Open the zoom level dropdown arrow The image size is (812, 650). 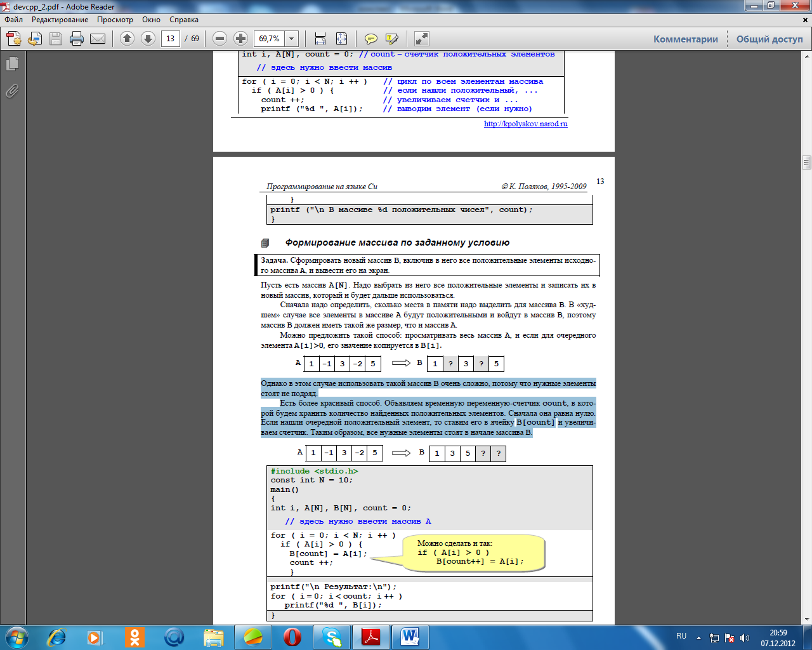coord(291,39)
